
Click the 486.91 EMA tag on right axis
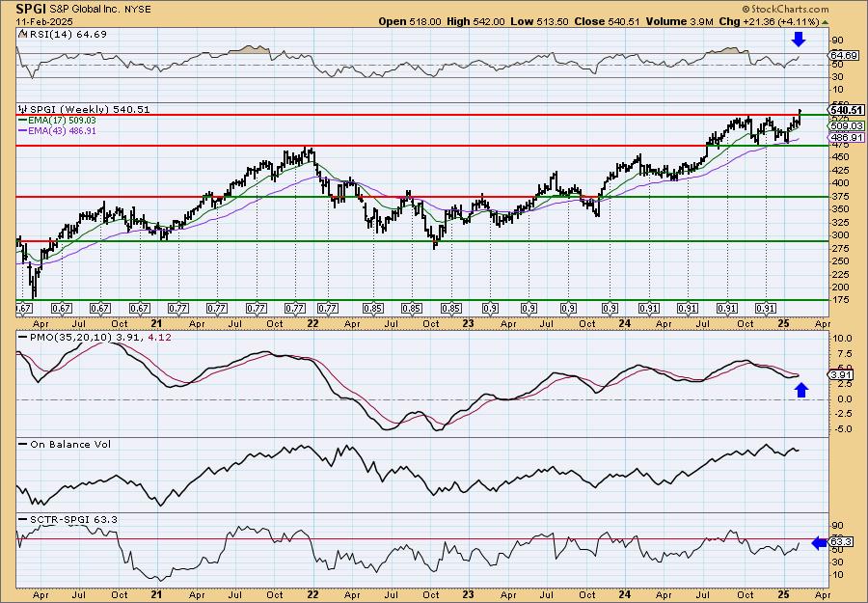[x=846, y=137]
